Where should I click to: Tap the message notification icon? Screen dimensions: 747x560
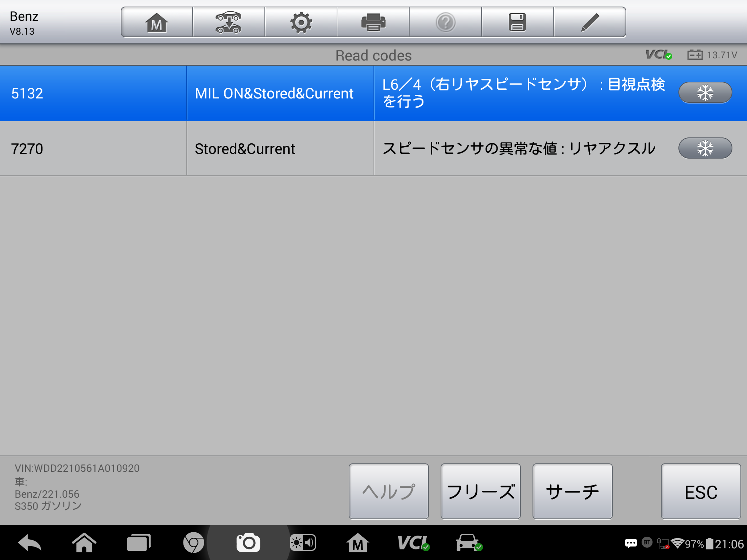(631, 543)
